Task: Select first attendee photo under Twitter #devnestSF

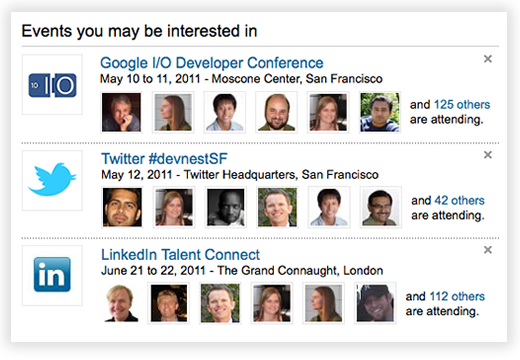Action: pos(122,207)
